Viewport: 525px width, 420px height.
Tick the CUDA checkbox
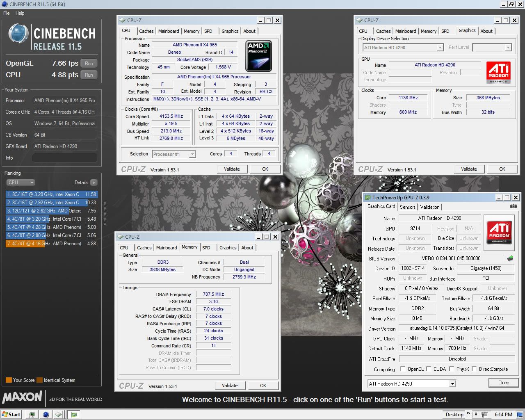(429, 369)
